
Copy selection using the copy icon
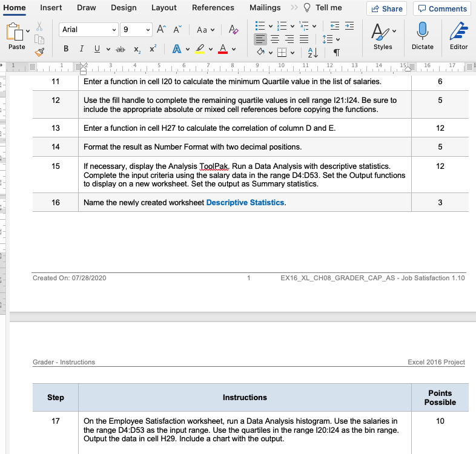coord(39,39)
